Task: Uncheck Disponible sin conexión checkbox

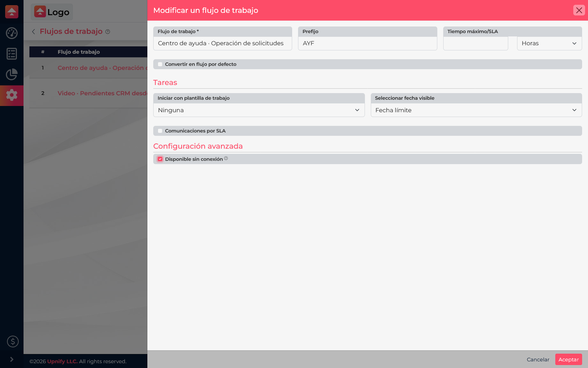Action: 160,159
